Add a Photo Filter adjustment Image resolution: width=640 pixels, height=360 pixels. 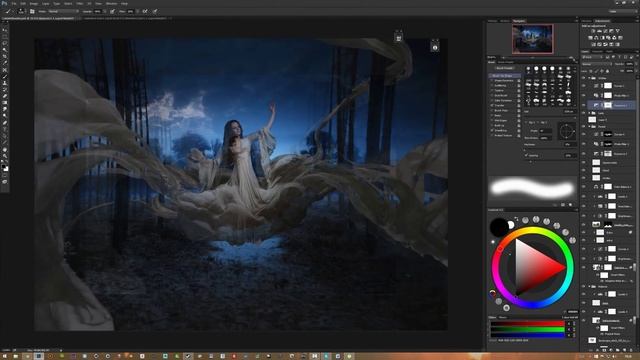pyautogui.click(x=608, y=38)
